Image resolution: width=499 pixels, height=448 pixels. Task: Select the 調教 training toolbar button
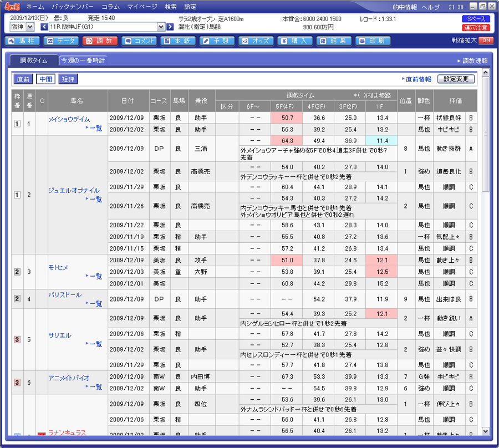(100, 40)
